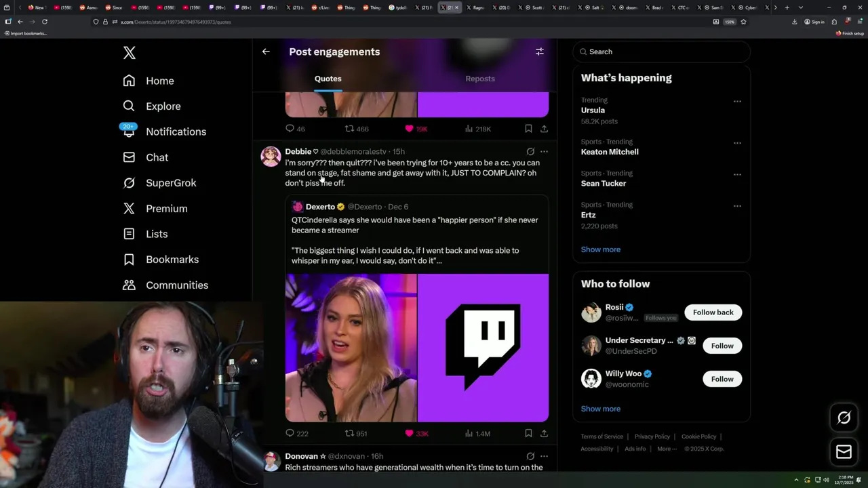This screenshot has width=868, height=488.
Task: Open Twitch logo image
Action: 483,348
